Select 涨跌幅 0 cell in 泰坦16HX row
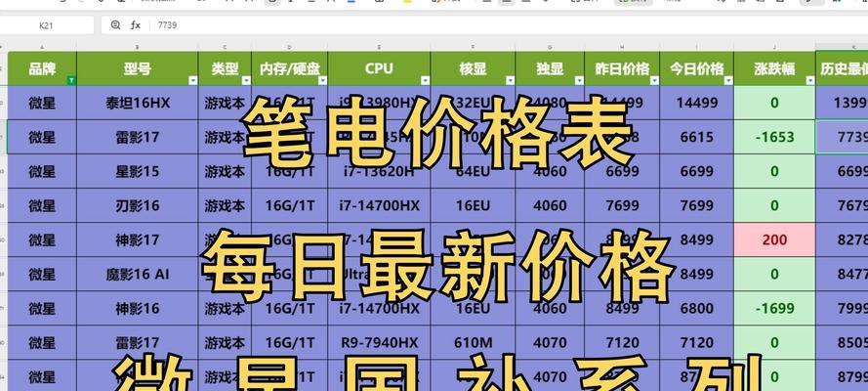The width and height of the screenshot is (868, 391). pos(774,103)
